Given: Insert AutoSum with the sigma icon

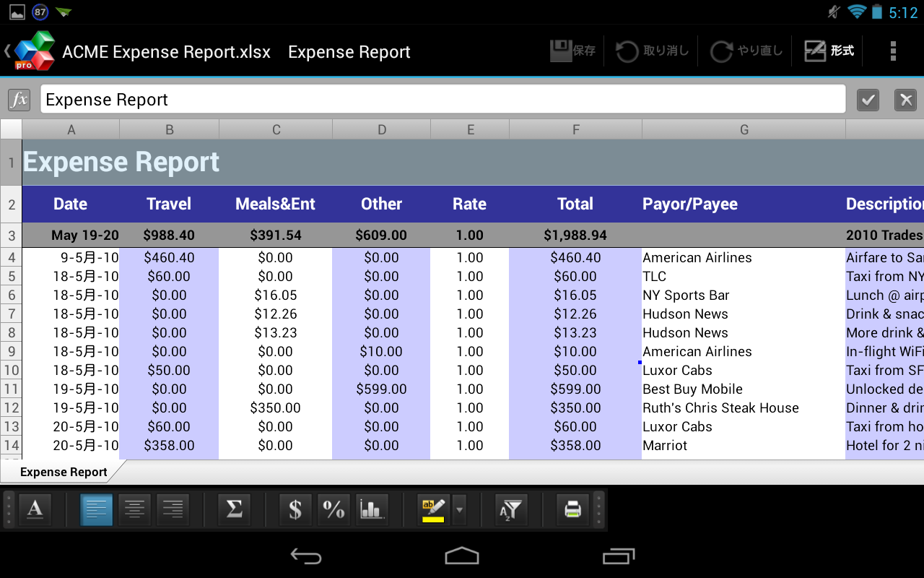Looking at the screenshot, I should pos(234,509).
